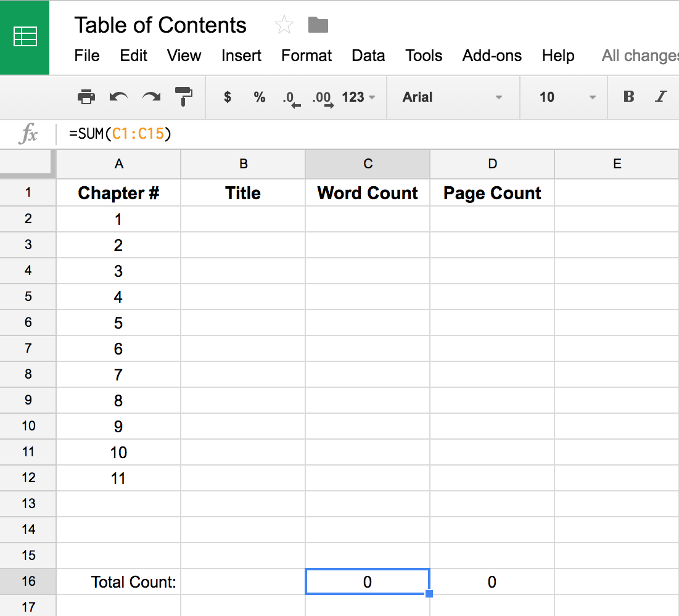Toggle italic formatting

point(661,97)
